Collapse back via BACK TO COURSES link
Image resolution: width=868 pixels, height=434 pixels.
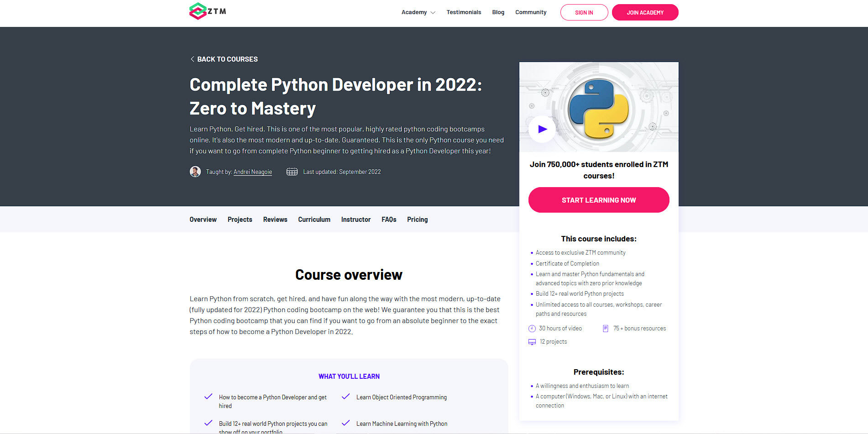tap(227, 59)
